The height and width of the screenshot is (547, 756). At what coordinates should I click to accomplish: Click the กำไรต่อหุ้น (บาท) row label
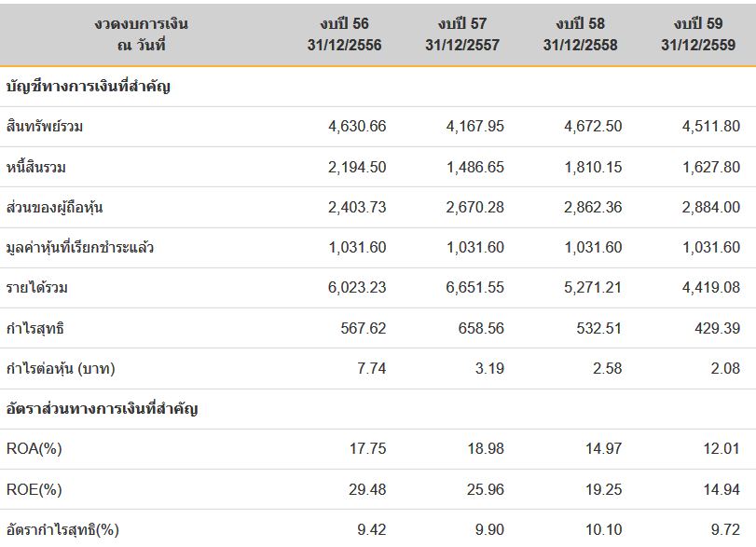[61, 369]
